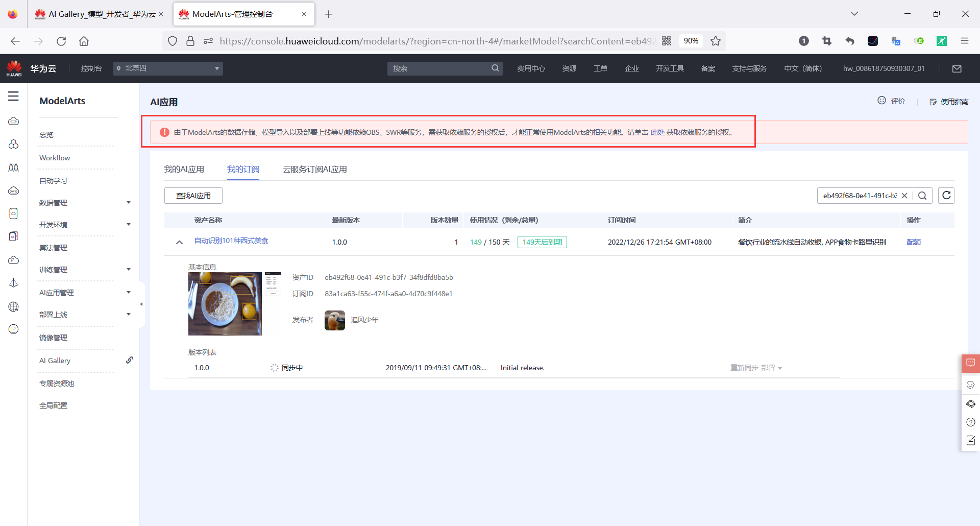The width and height of the screenshot is (980, 526).
Task: Open 自动学习 in the sidebar
Action: pos(53,181)
